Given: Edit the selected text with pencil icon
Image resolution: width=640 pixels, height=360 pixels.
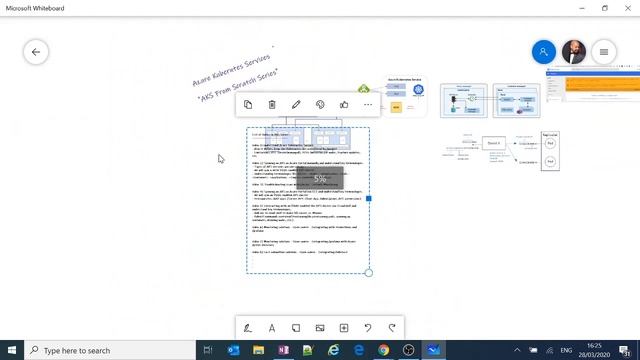Looking at the screenshot, I should (296, 104).
